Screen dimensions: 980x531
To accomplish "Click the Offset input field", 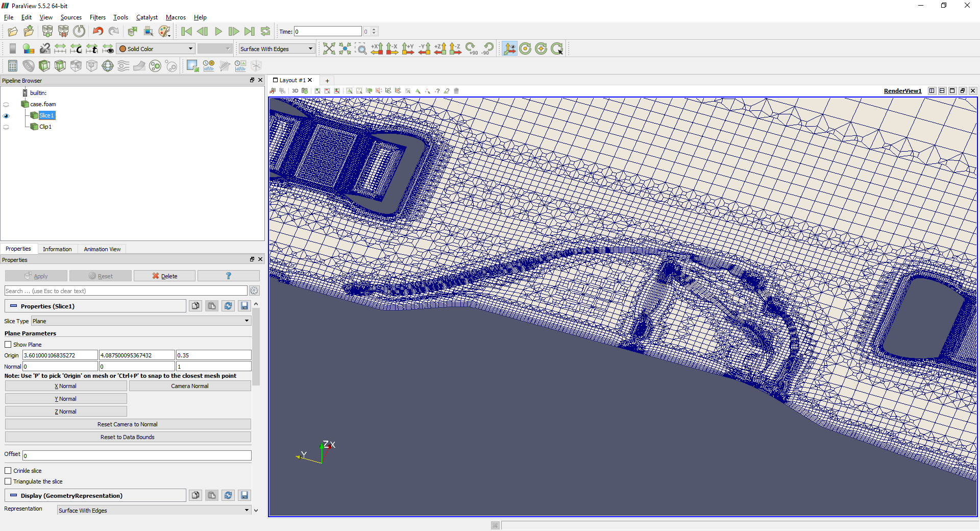I will 137,455.
